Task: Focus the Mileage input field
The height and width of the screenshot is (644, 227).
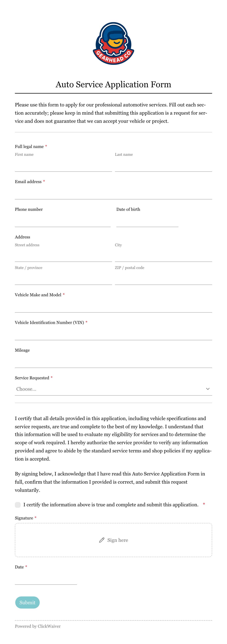Action: click(113, 362)
